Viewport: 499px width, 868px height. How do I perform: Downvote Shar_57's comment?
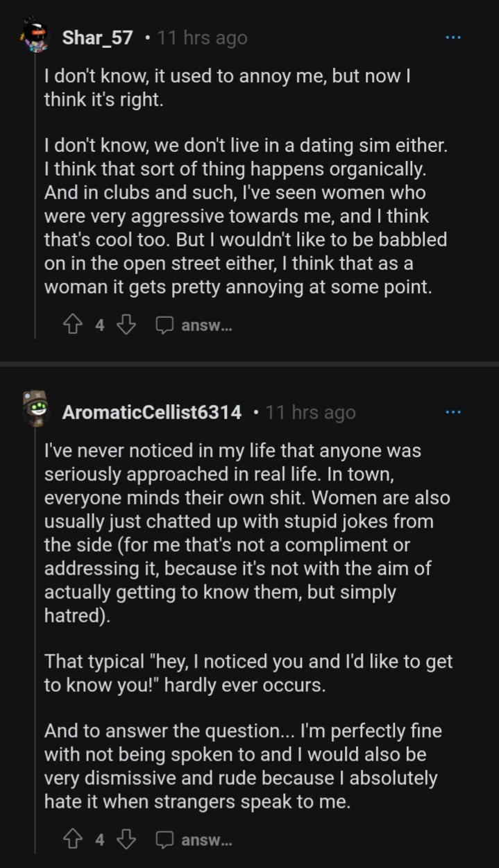(126, 325)
